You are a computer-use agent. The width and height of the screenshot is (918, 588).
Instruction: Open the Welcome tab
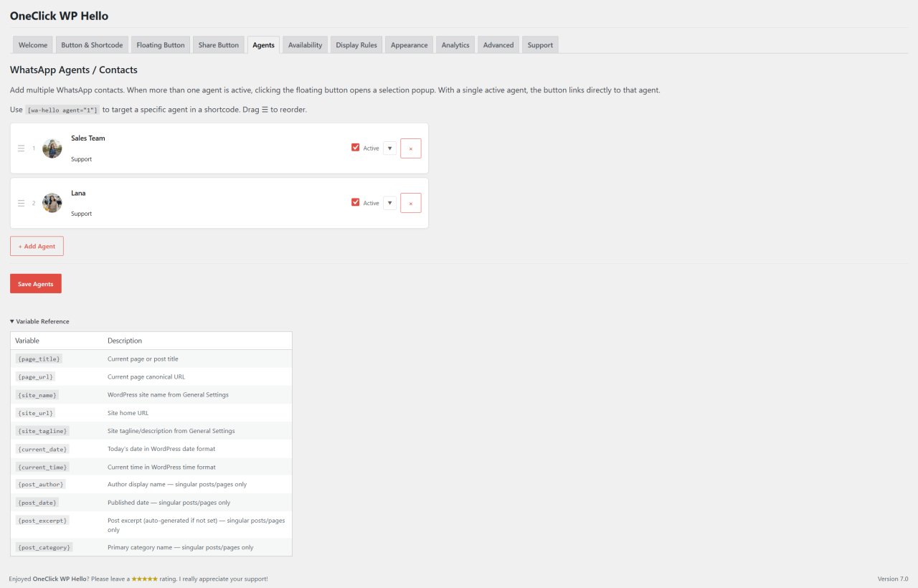(33, 44)
